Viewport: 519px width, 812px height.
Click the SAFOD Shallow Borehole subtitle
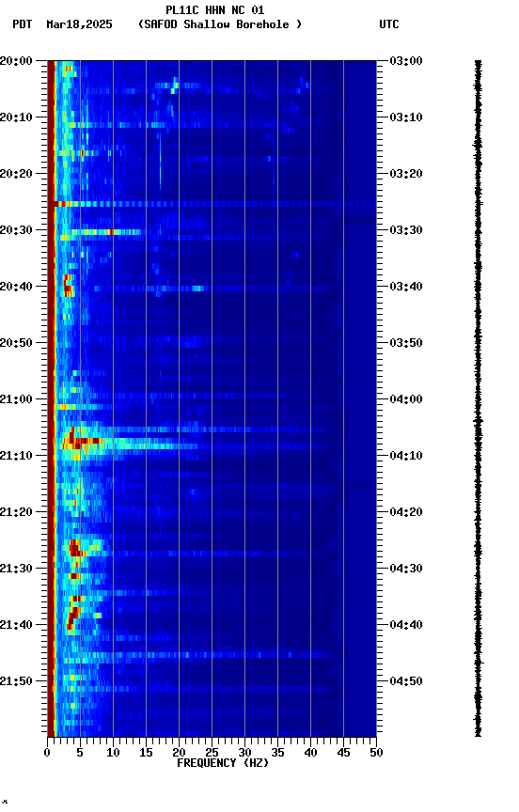coord(220,24)
